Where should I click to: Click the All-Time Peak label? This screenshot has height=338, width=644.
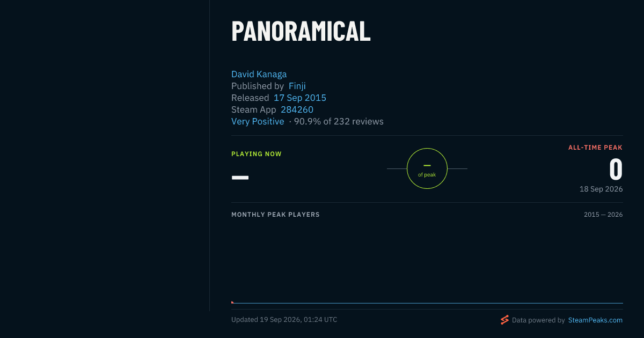pos(595,148)
